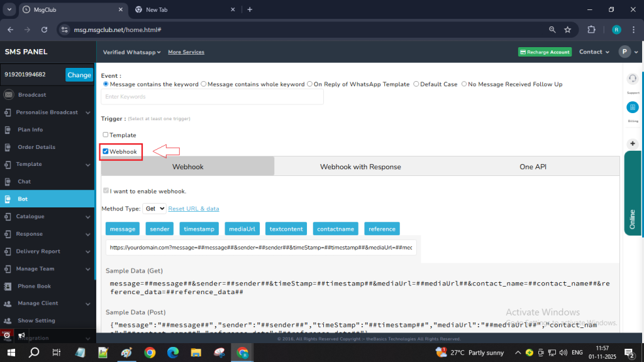The height and width of the screenshot is (362, 644).
Task: Click the Bot icon in sidebar
Action: tap(8, 199)
